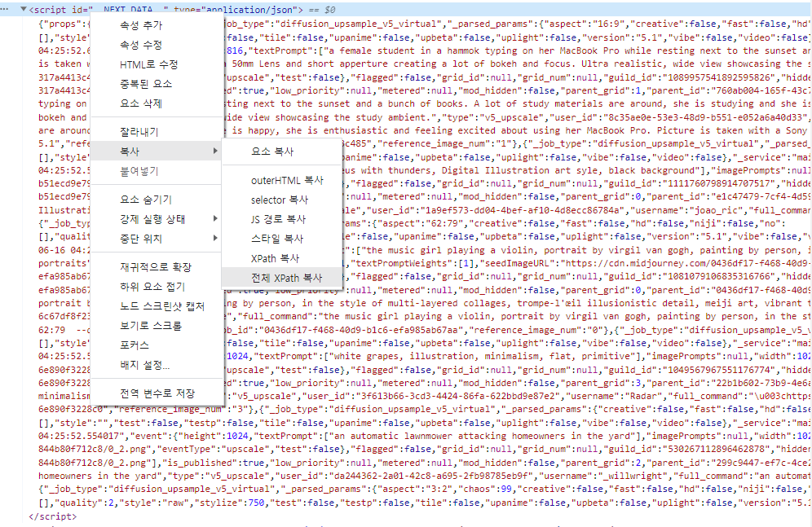Click the seedImageURL cdn.midjourney.com link text
This screenshot has height=527, width=812.
pyautogui.click(x=686, y=263)
